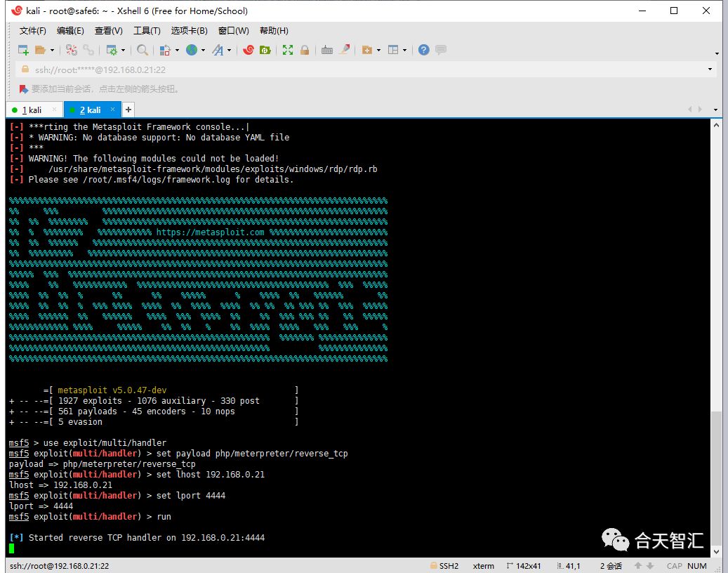
Task: Click the ssh address bar field
Action: pos(365,70)
